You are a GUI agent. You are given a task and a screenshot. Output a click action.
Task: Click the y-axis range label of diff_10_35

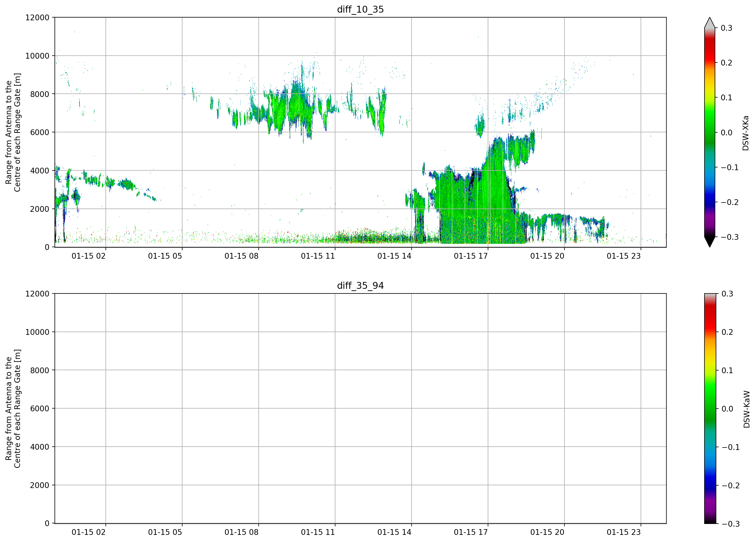(13, 132)
